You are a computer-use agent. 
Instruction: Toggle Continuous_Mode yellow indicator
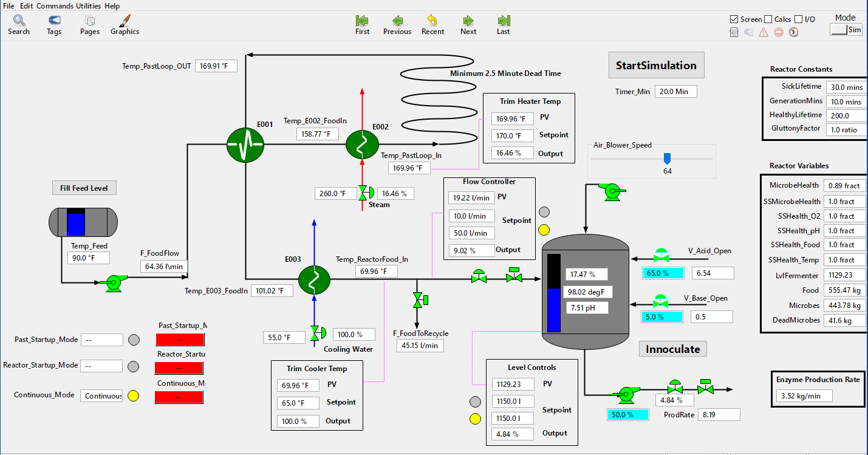click(x=134, y=395)
